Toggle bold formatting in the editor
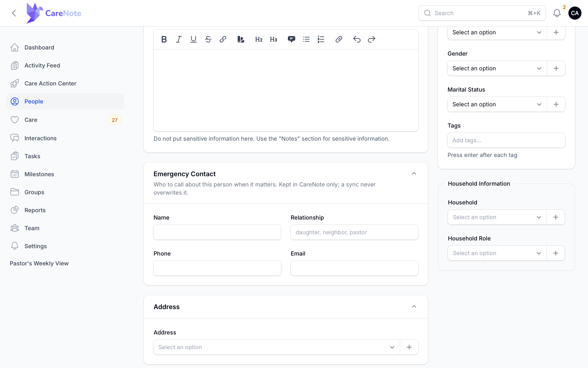Image resolution: width=588 pixels, height=368 pixels. click(x=164, y=39)
